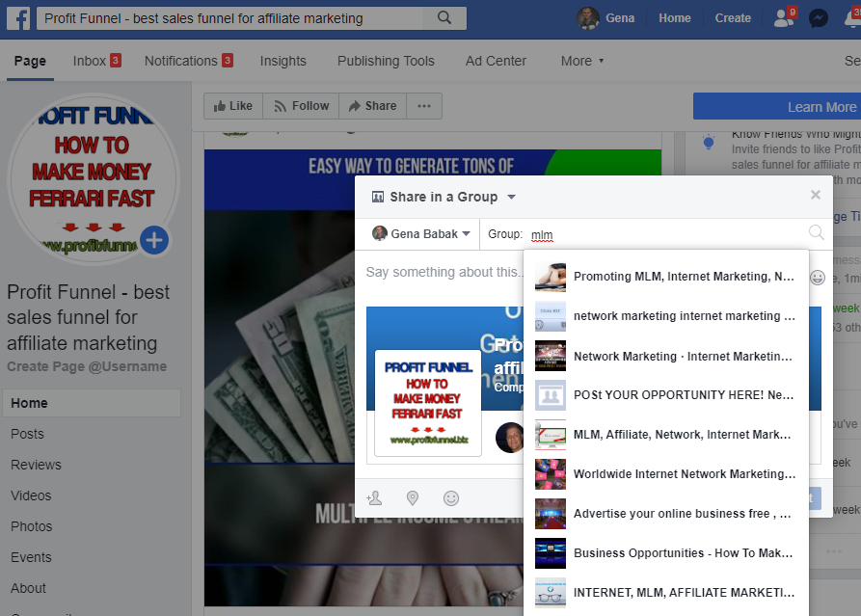Select Videos in left sidebar

[31, 495]
